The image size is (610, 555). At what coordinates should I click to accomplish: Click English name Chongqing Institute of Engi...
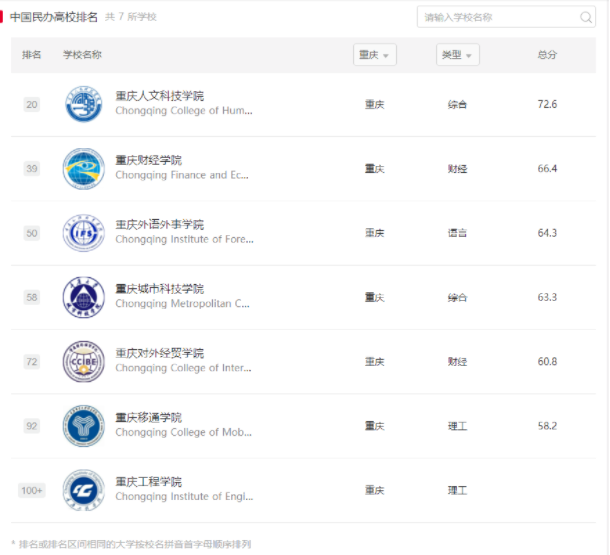click(184, 497)
